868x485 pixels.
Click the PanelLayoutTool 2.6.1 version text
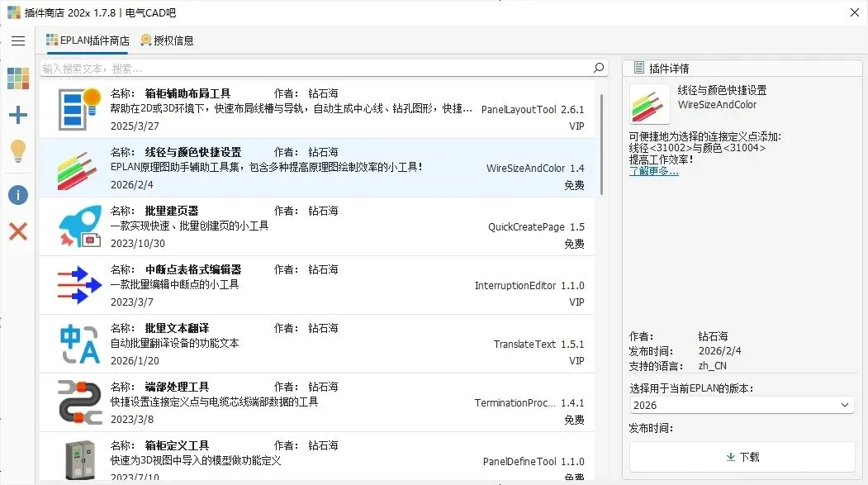click(533, 110)
